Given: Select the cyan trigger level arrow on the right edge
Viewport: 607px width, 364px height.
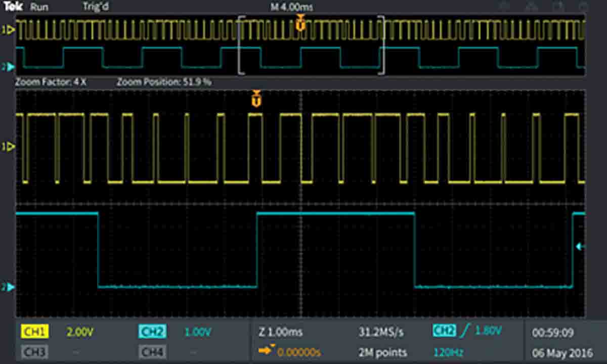Looking at the screenshot, I should pos(580,246).
